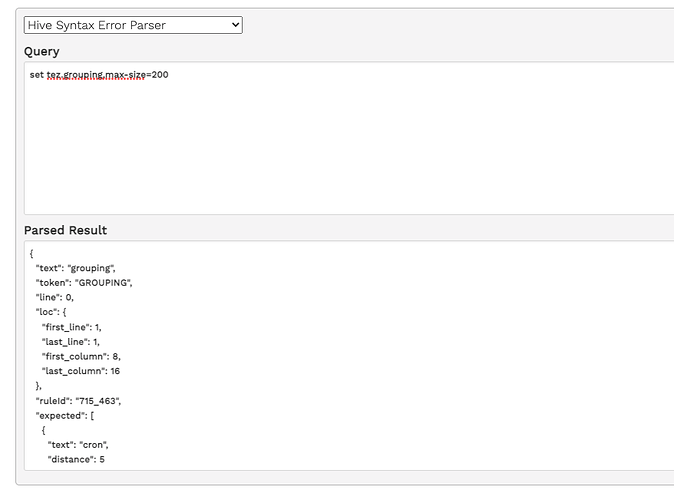Click the Parsed Result heading
The image size is (674, 500).
coord(65,230)
